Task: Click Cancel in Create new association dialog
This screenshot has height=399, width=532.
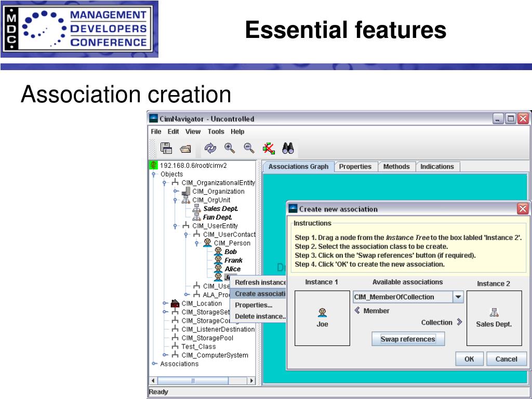Action: 506,359
